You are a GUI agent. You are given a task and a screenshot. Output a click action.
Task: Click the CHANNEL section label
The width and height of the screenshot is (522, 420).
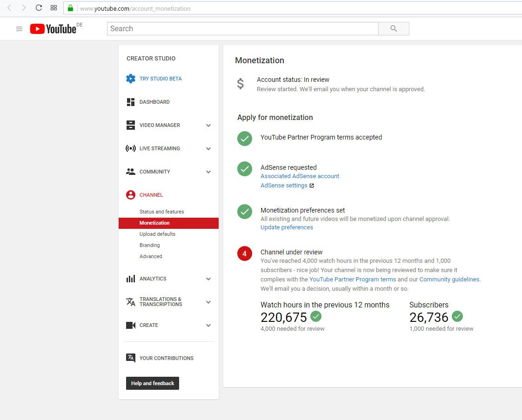[151, 195]
